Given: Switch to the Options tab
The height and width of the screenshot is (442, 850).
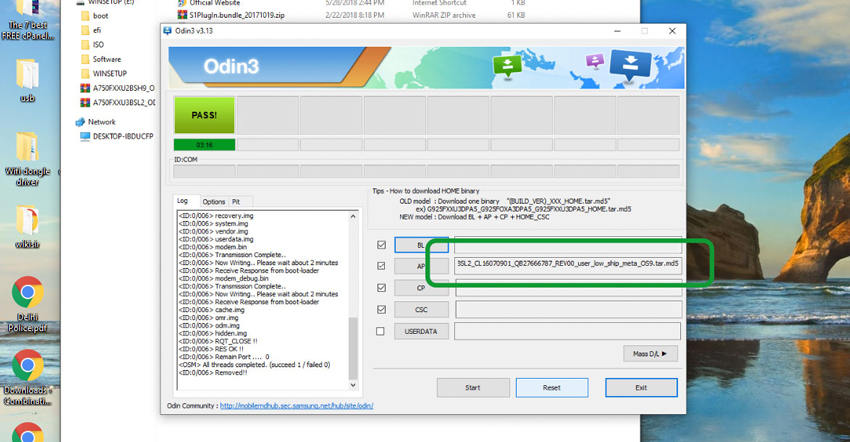Looking at the screenshot, I should tap(214, 202).
